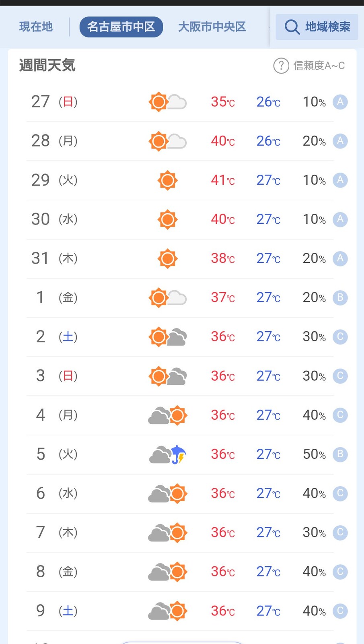Click reliability badge B on the 1 (金) row
This screenshot has width=364, height=644.
click(x=340, y=298)
